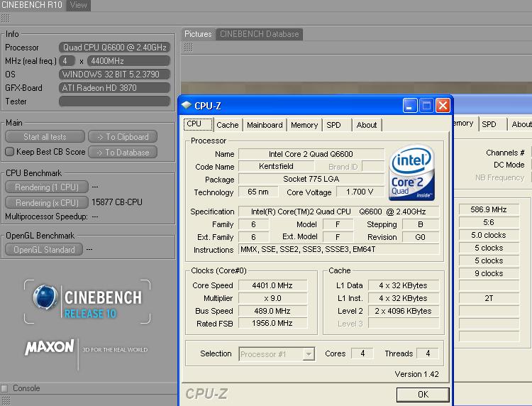Click the Name Intel Core 2 Quad Q6600 value

click(x=311, y=154)
